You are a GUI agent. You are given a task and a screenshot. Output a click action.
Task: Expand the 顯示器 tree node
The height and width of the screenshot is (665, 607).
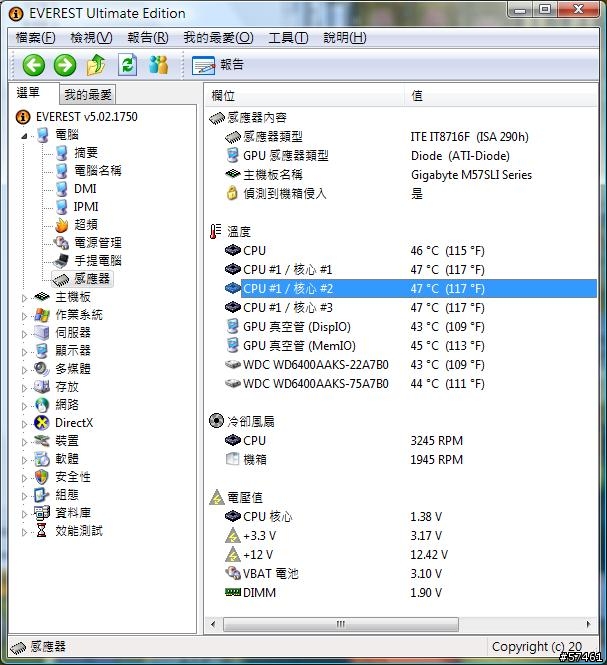pyautogui.click(x=24, y=352)
